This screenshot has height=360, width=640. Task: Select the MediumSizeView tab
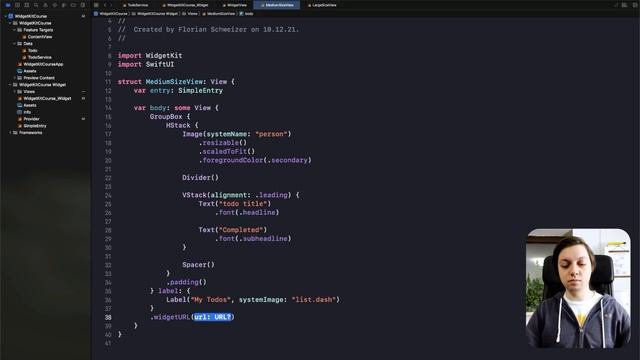click(x=277, y=5)
